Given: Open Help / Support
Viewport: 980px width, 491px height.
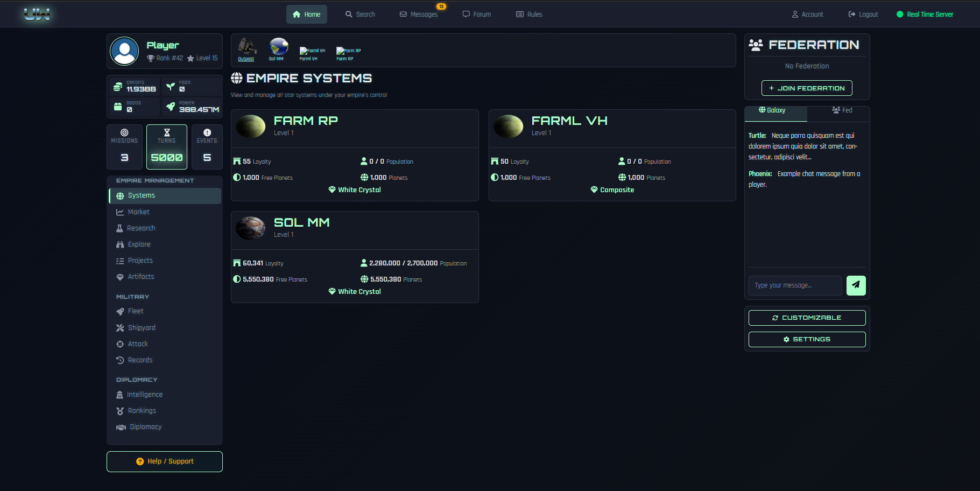Looking at the screenshot, I should click(x=164, y=461).
